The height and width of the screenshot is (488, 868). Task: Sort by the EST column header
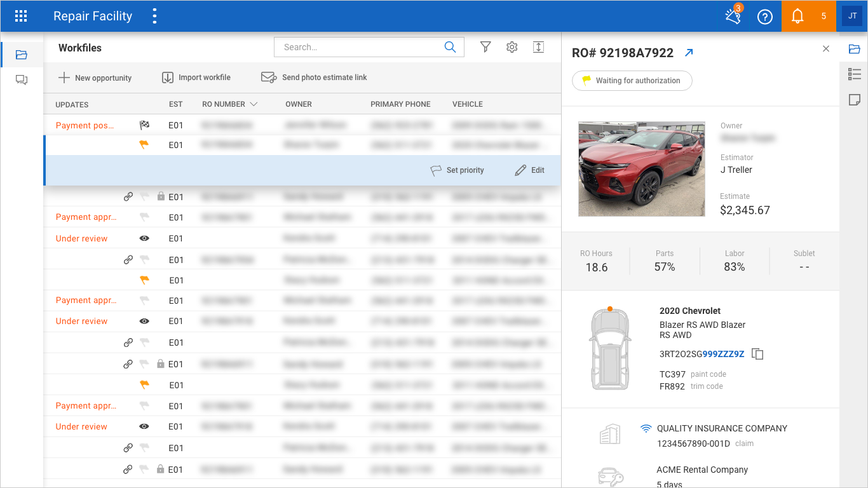175,104
